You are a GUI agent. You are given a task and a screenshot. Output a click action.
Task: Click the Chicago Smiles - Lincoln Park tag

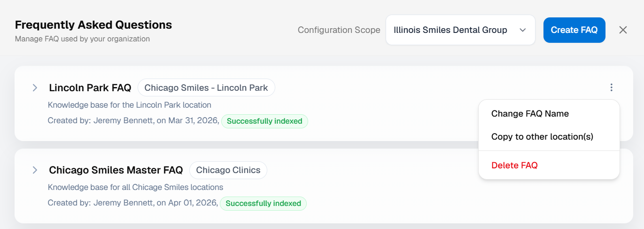tap(206, 88)
